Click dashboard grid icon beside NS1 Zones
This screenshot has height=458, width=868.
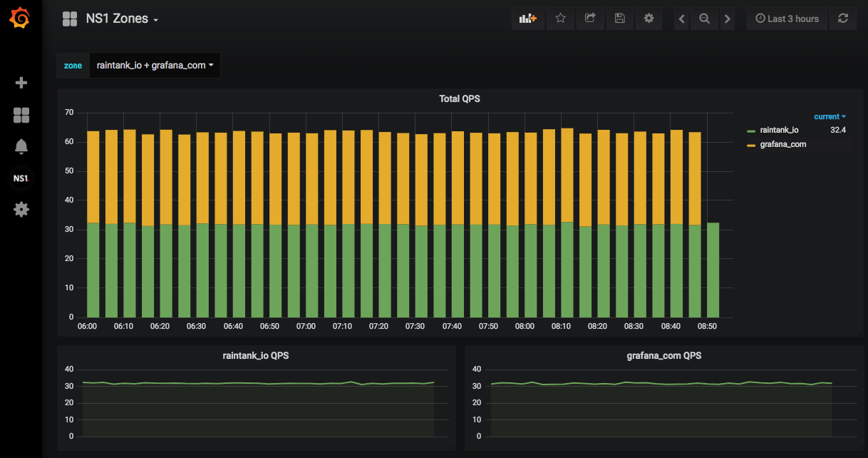point(69,19)
